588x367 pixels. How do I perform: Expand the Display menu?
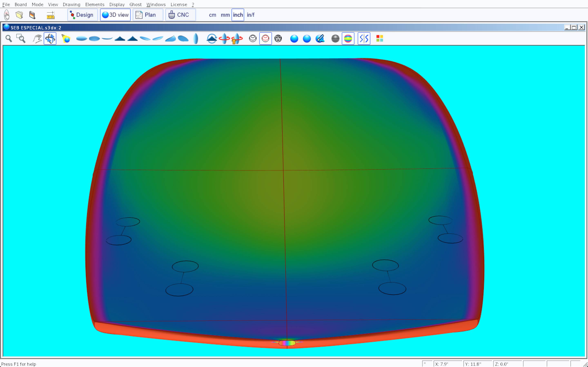click(x=117, y=5)
